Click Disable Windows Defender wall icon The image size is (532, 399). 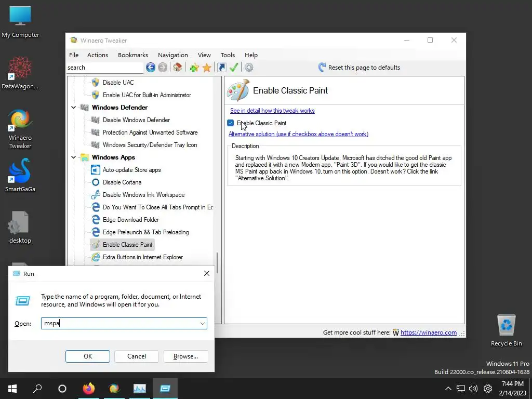(96, 120)
